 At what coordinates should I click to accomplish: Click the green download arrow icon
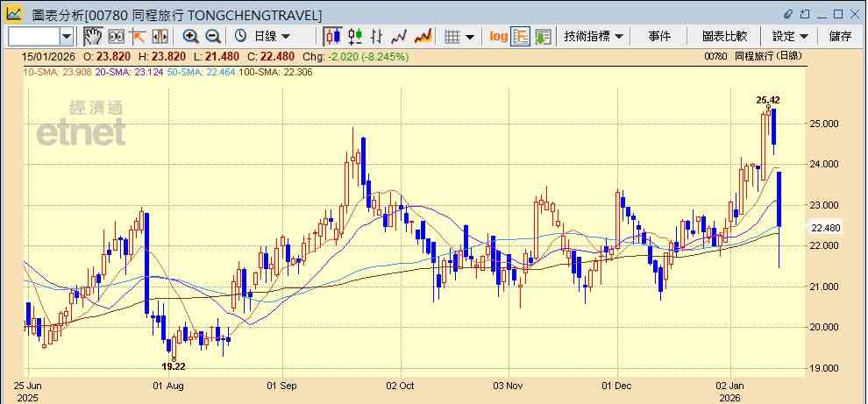point(543,37)
